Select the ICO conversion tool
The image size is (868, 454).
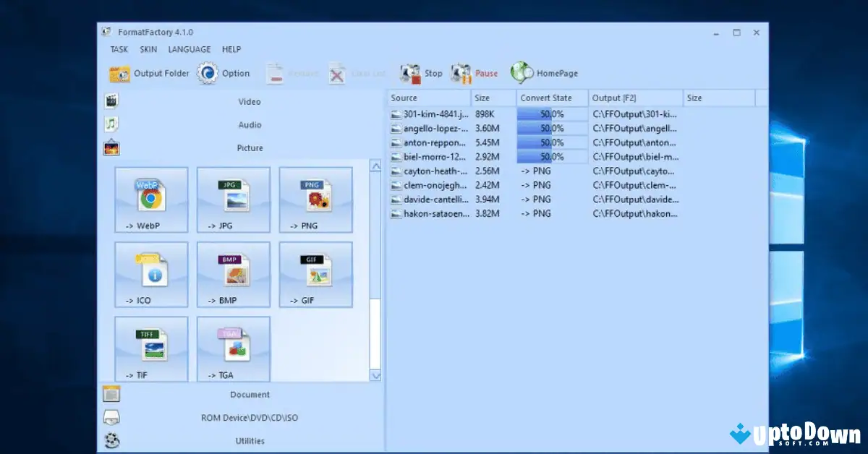tap(150, 275)
